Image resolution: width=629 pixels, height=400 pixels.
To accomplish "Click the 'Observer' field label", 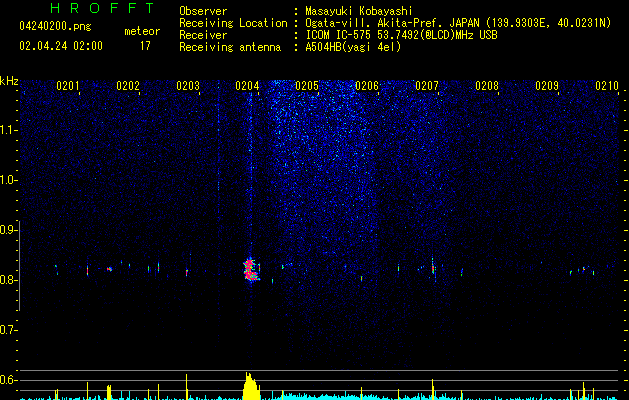I will (x=203, y=11).
